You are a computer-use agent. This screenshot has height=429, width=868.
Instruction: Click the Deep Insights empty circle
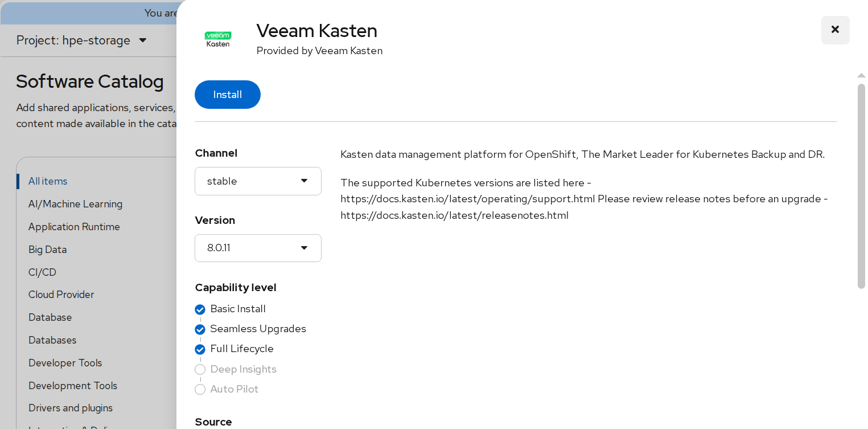tap(200, 370)
